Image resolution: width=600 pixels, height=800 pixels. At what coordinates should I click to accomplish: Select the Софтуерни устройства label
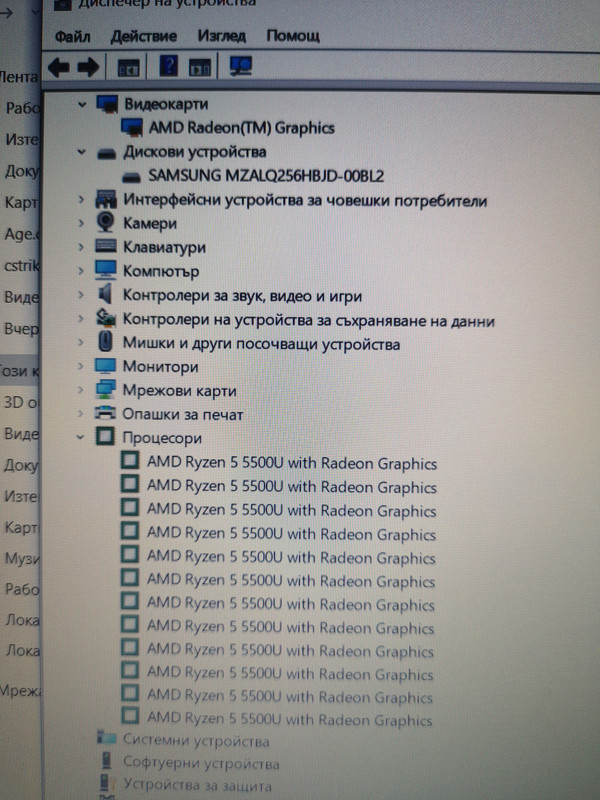201,763
